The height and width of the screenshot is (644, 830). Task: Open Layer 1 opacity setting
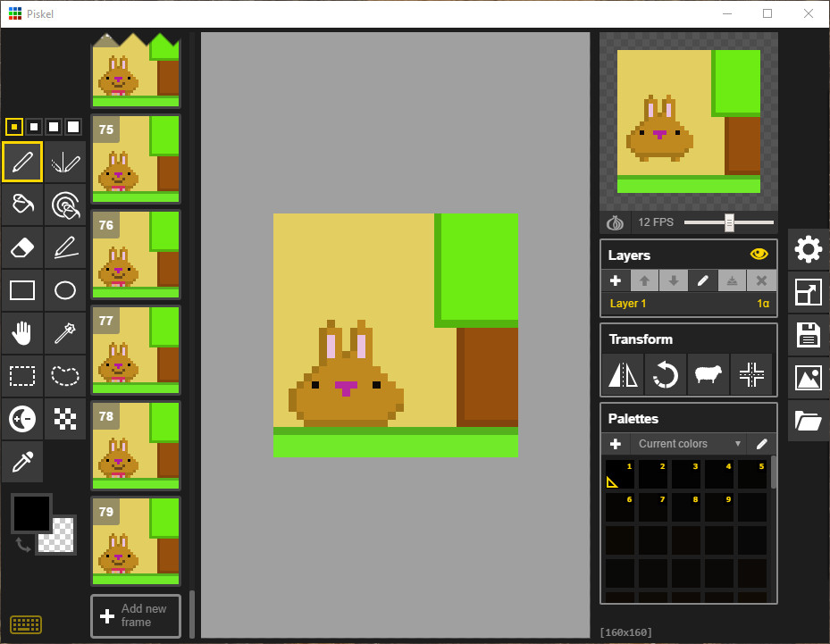(x=763, y=304)
